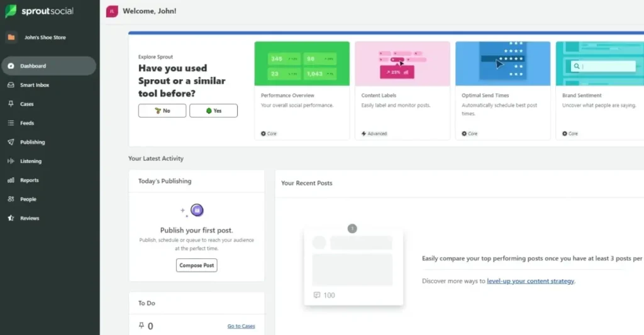Open level-up your content strategy link

coord(531,281)
